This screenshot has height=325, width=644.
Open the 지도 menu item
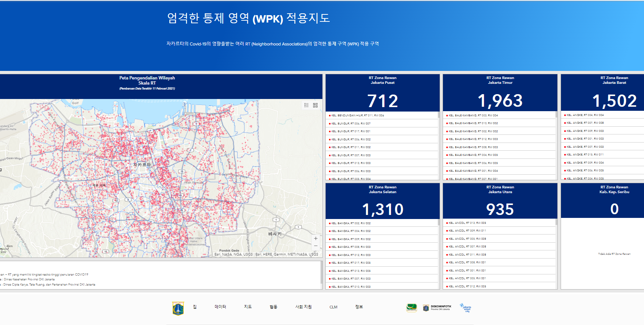(x=248, y=307)
